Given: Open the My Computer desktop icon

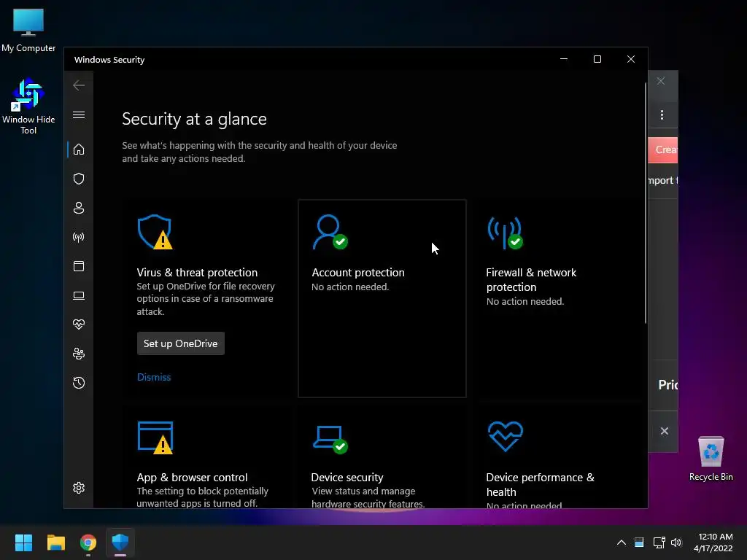Looking at the screenshot, I should click(x=28, y=31).
